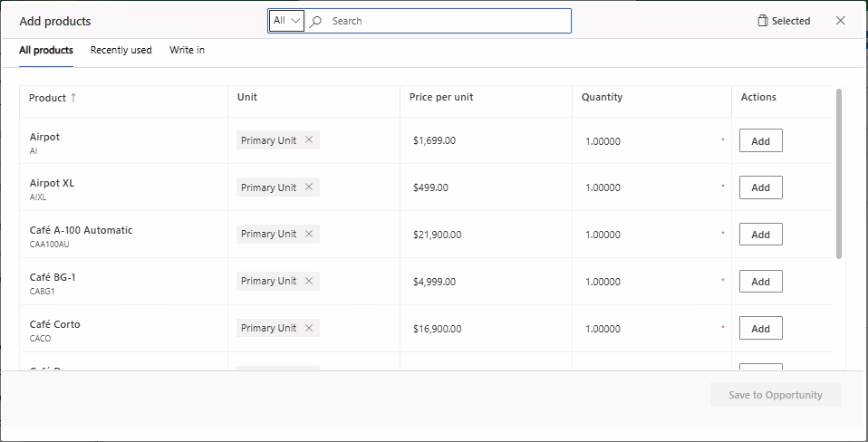868x442 pixels.
Task: Select the Airpot XL product name
Action: (52, 183)
